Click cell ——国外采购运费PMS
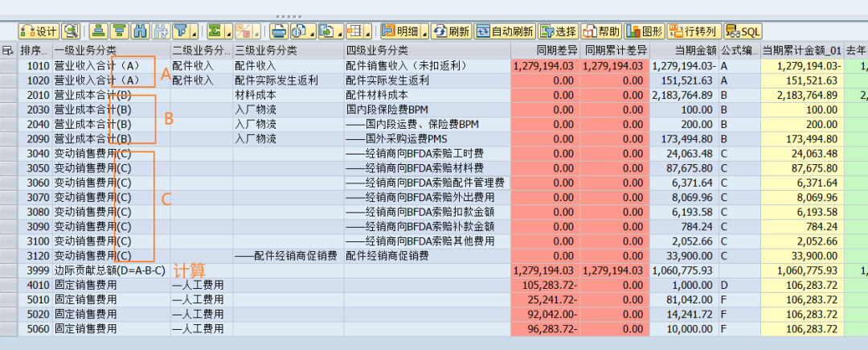Image resolution: width=868 pixels, height=350 pixels. pyautogui.click(x=428, y=139)
